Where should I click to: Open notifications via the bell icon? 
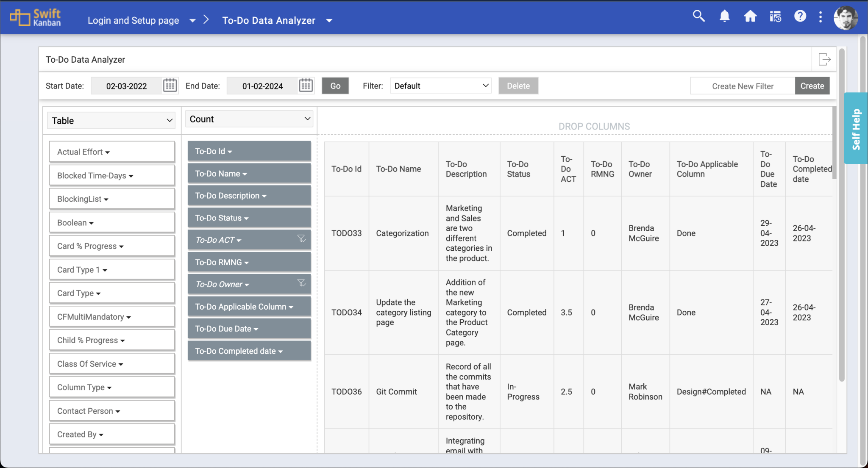click(724, 16)
